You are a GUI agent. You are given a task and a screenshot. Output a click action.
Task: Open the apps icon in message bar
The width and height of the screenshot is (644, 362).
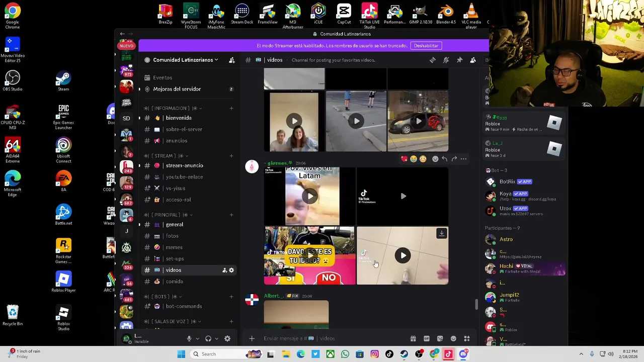click(x=467, y=338)
